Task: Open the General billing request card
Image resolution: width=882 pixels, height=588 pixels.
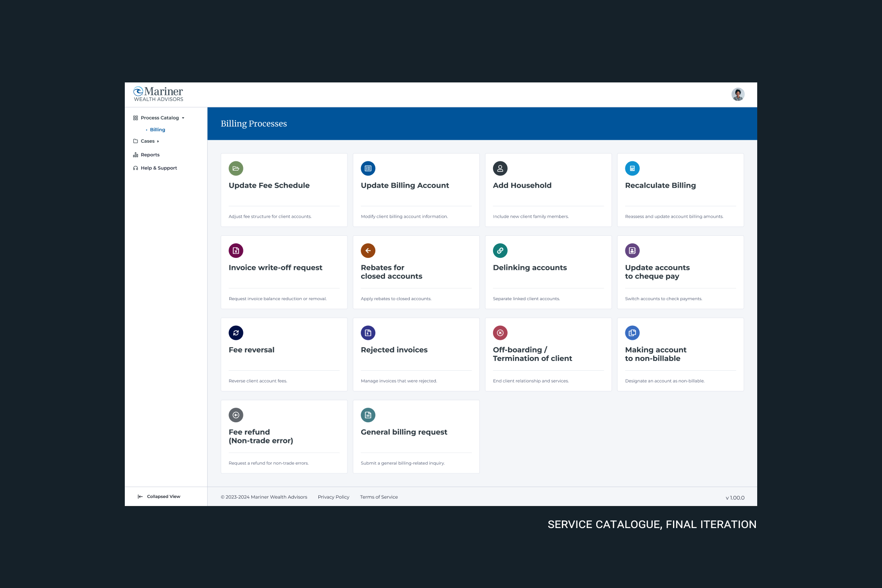Action: click(416, 436)
